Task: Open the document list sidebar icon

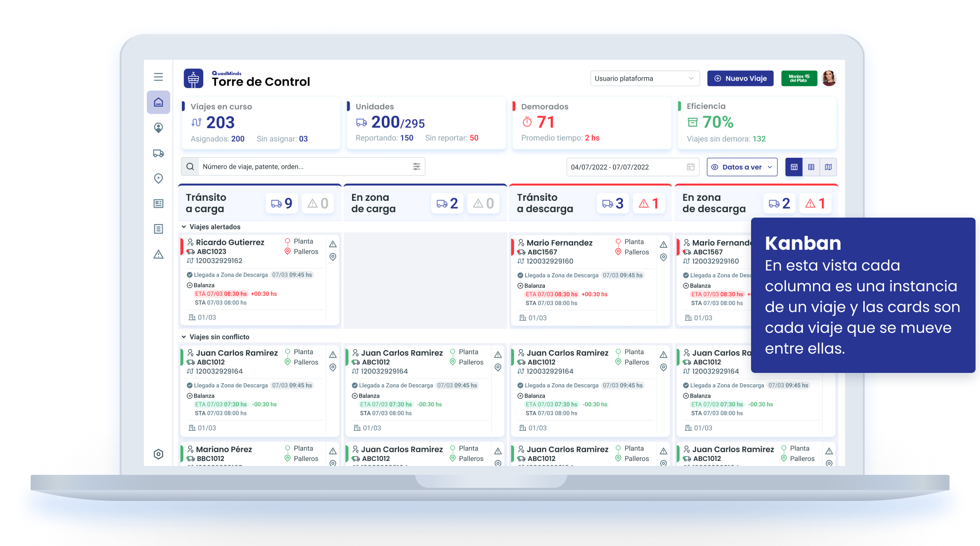Action: coord(158,229)
